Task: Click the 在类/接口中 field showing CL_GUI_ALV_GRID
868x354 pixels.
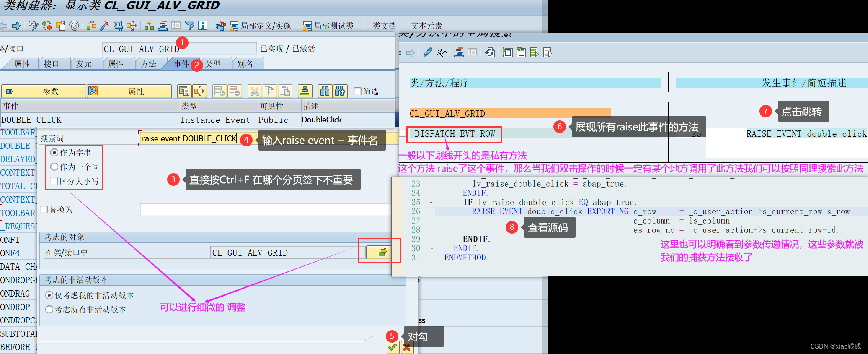Action: [288, 252]
